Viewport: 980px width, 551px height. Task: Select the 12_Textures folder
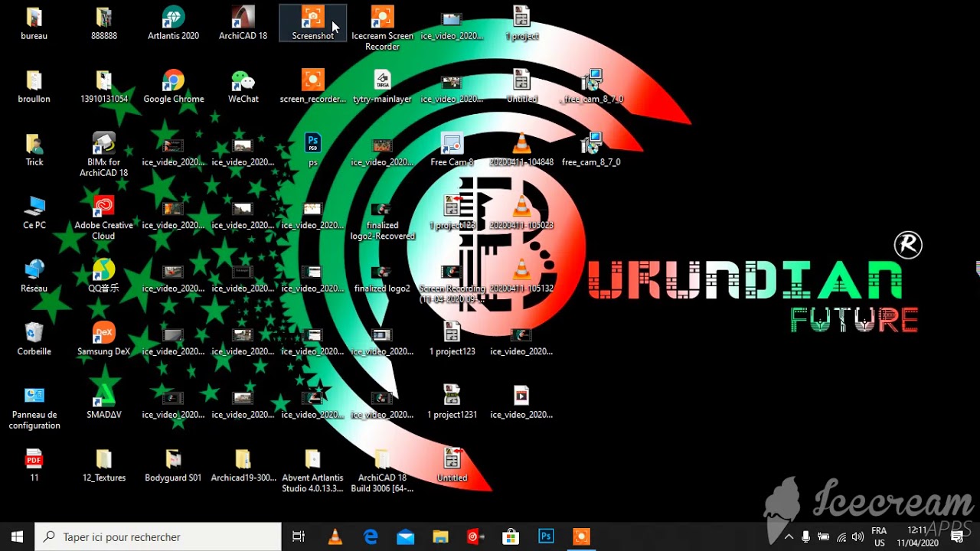103,465
